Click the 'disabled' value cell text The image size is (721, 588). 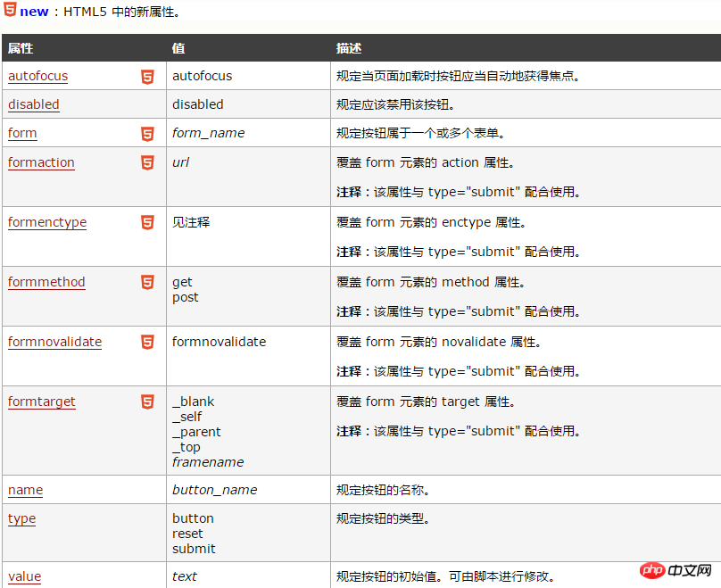point(198,104)
